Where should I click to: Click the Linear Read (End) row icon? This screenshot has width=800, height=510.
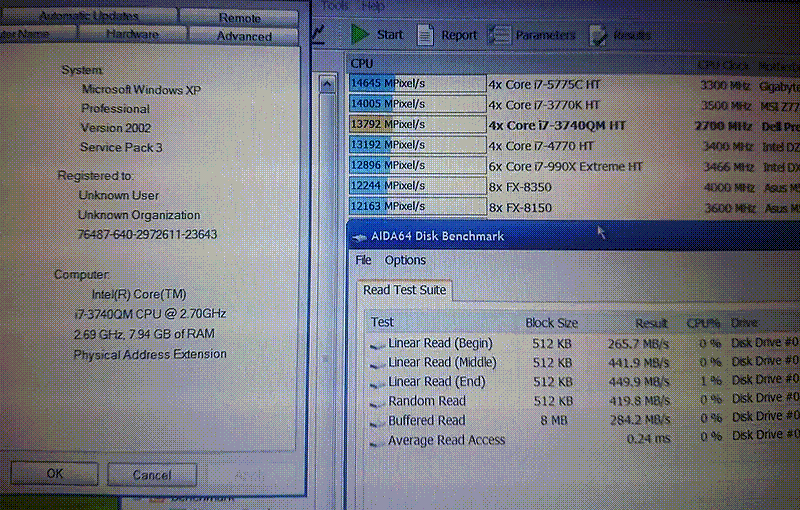(x=378, y=384)
